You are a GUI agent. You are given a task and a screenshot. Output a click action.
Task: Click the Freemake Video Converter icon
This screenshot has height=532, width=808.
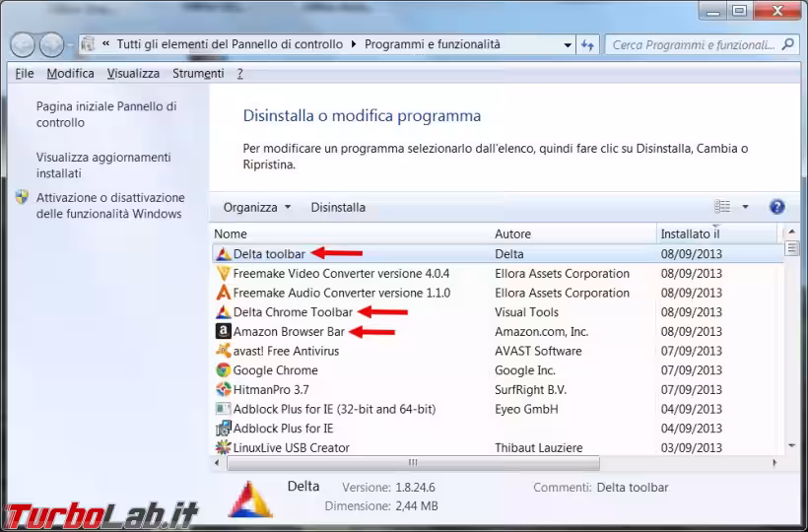coord(223,274)
